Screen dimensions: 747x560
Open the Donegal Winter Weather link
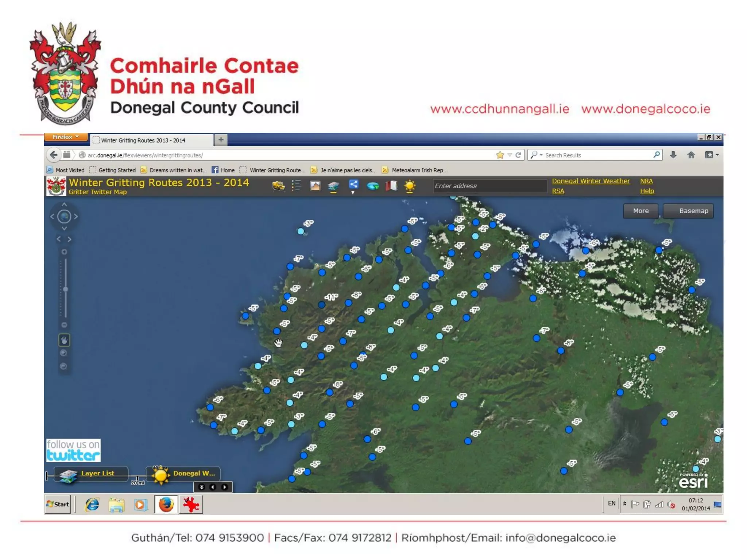[591, 181]
